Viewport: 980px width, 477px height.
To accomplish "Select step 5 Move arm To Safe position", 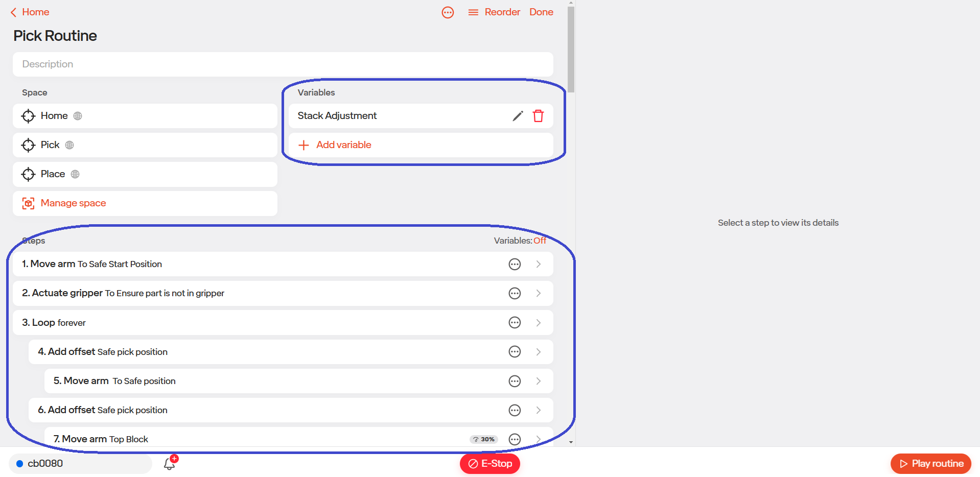I will [x=299, y=381].
